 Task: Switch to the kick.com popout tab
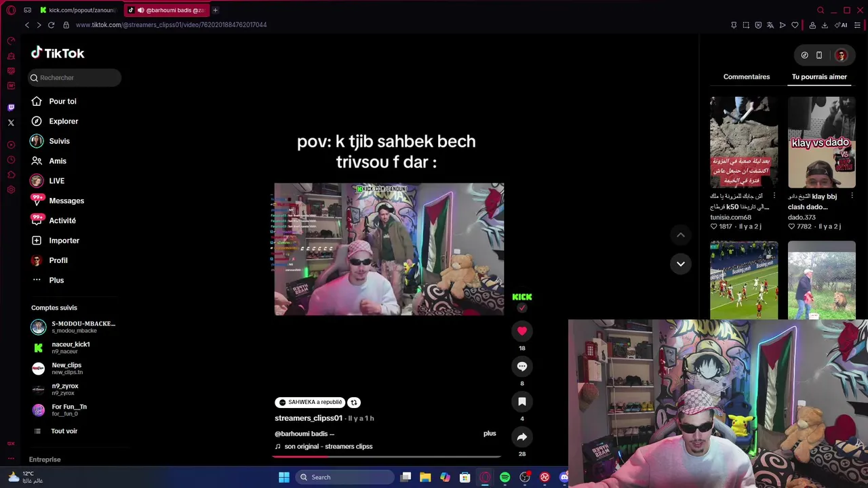pyautogui.click(x=77, y=10)
